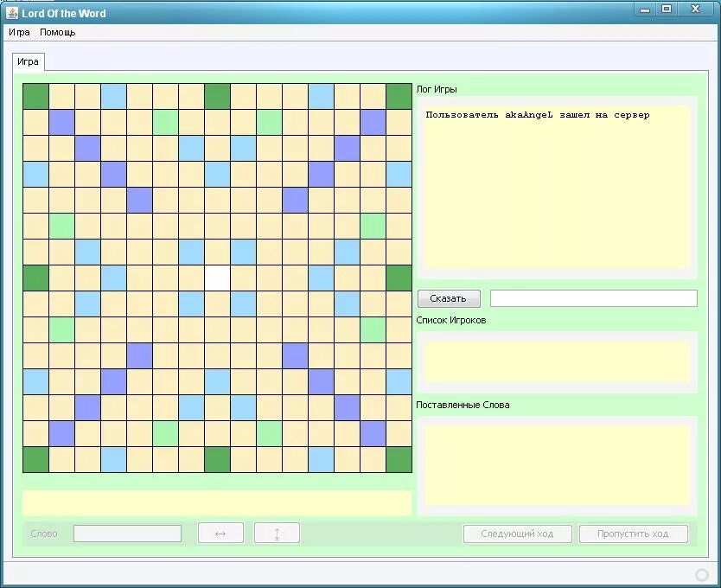Focus the chat message input field
Image resolution: width=721 pixels, height=588 pixels.
tap(594, 298)
